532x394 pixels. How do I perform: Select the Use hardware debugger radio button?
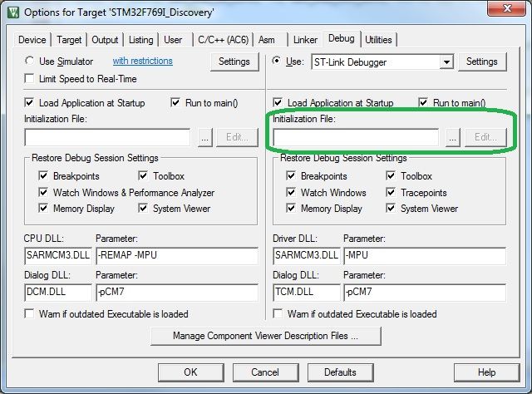point(277,61)
